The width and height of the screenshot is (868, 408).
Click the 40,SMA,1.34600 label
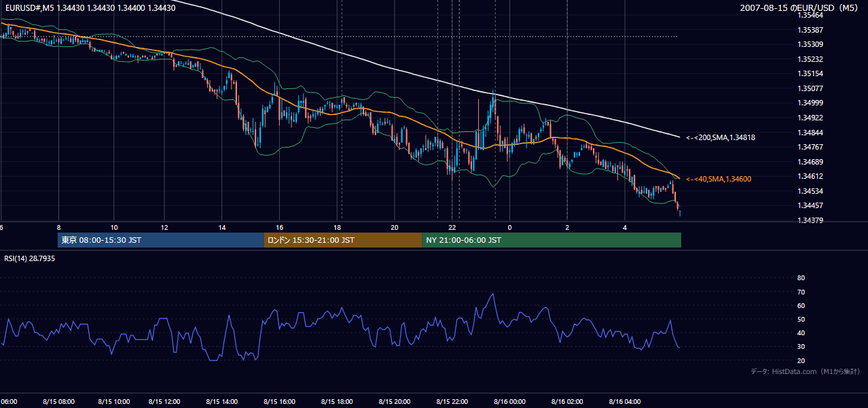719,179
